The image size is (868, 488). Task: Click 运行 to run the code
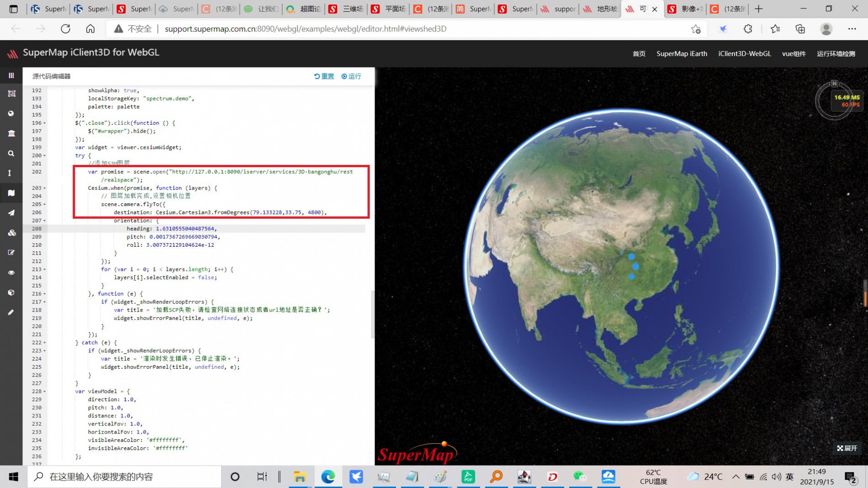tap(351, 76)
